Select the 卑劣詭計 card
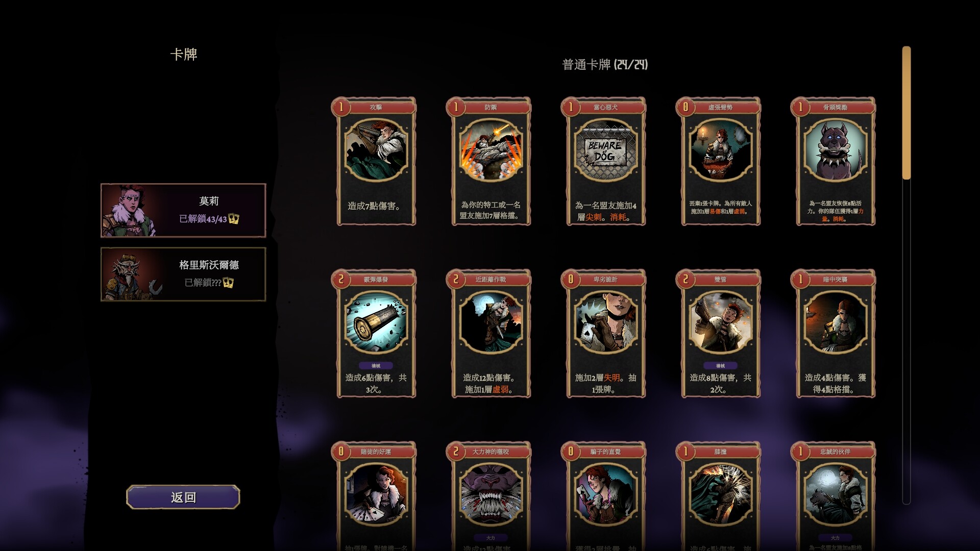The image size is (980, 551). click(x=605, y=334)
